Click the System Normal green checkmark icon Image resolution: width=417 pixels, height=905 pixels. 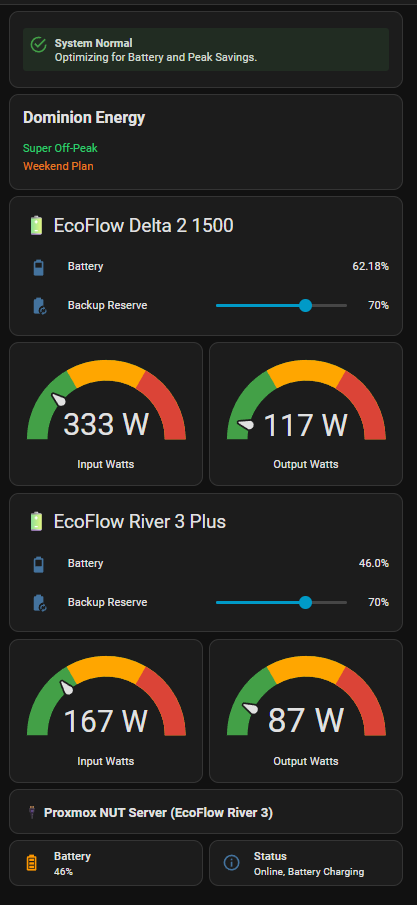(x=38, y=45)
